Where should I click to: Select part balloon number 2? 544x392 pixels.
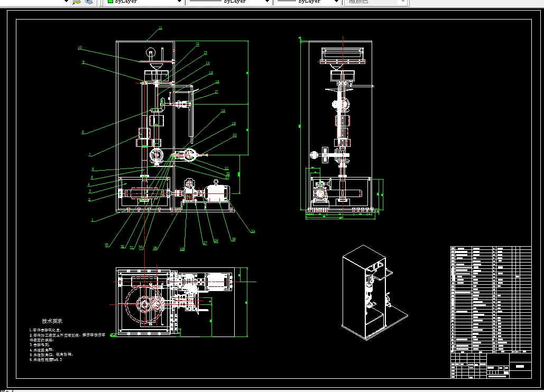tap(89, 200)
